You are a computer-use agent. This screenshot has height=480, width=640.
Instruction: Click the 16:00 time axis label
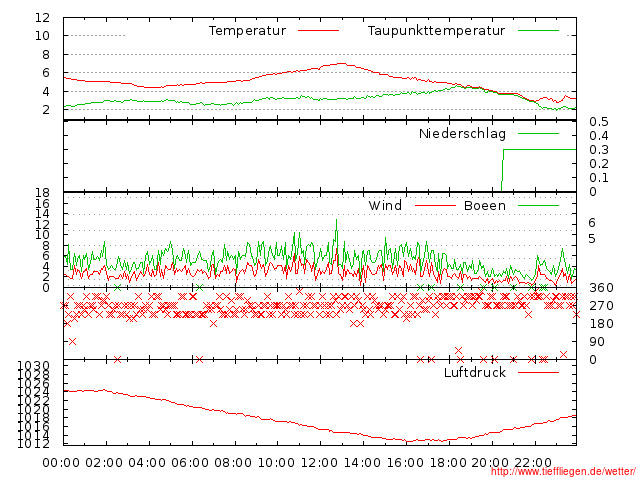pos(405,463)
